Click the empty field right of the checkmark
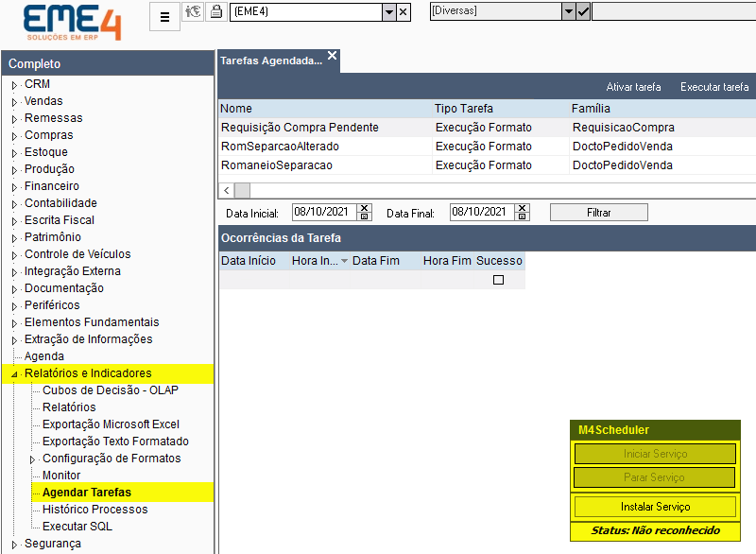756x554 pixels. point(674,11)
